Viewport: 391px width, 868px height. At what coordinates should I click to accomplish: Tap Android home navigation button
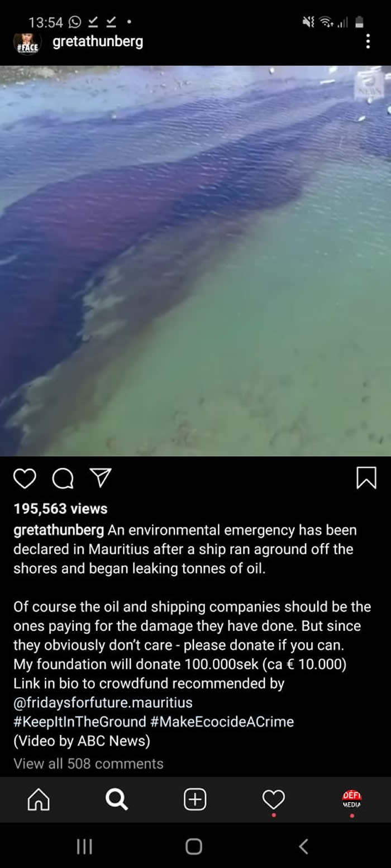point(194,846)
